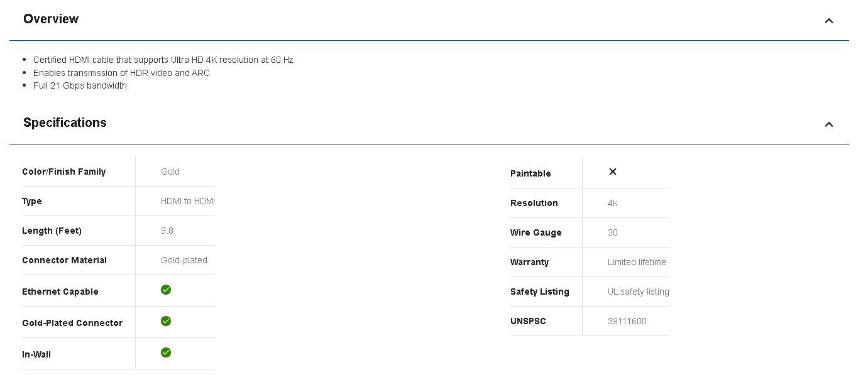The height and width of the screenshot is (382, 868).
Task: Click the Gold-plated connector material value
Action: [x=184, y=261]
